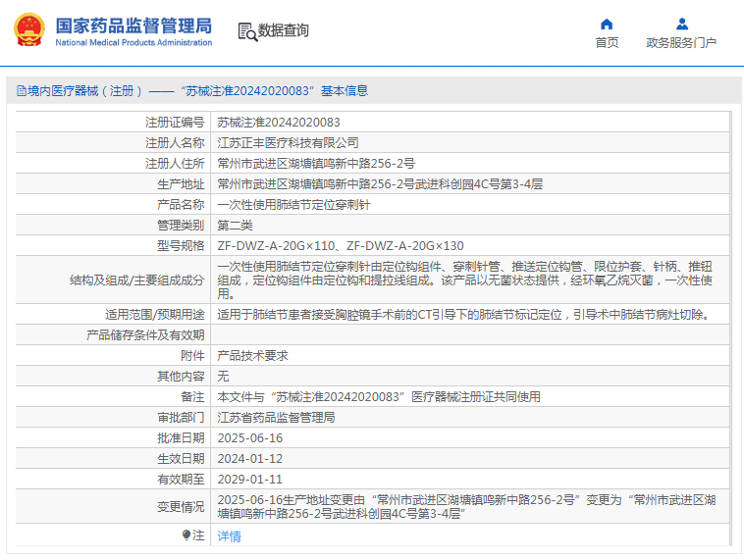The image size is (744, 560).
Task: Click 审批部门 label
Action: pyautogui.click(x=181, y=418)
